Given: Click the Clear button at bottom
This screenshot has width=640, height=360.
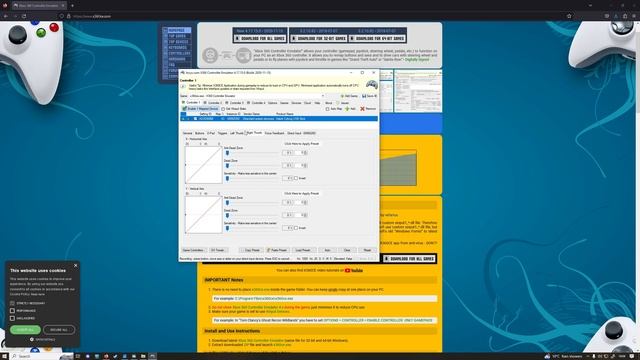Looking at the screenshot, I should [347, 250].
